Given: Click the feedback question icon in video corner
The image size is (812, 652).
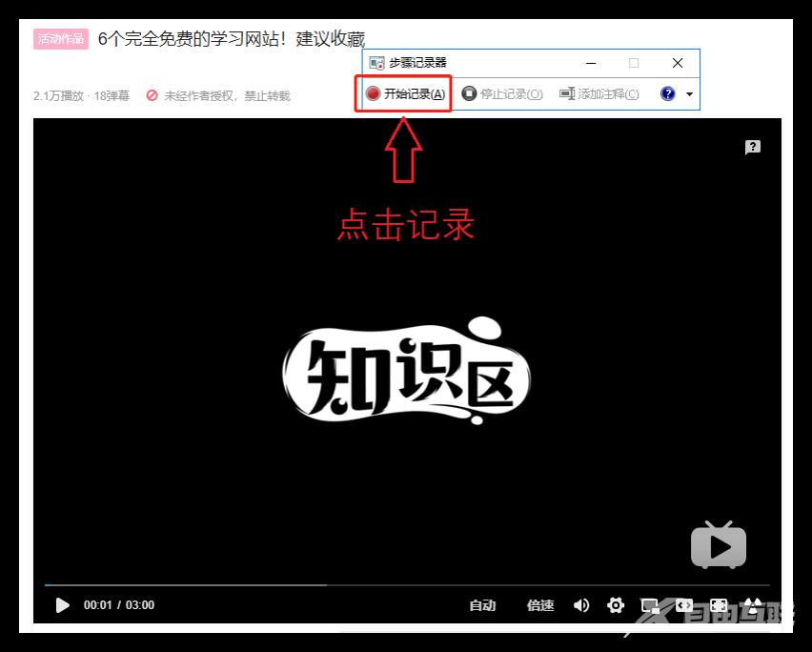Looking at the screenshot, I should [x=753, y=147].
